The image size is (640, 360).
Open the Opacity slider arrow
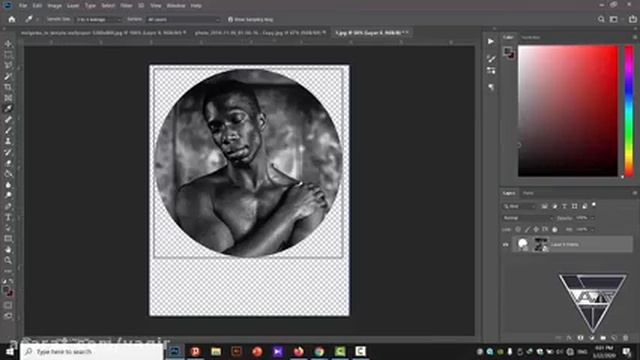592,218
